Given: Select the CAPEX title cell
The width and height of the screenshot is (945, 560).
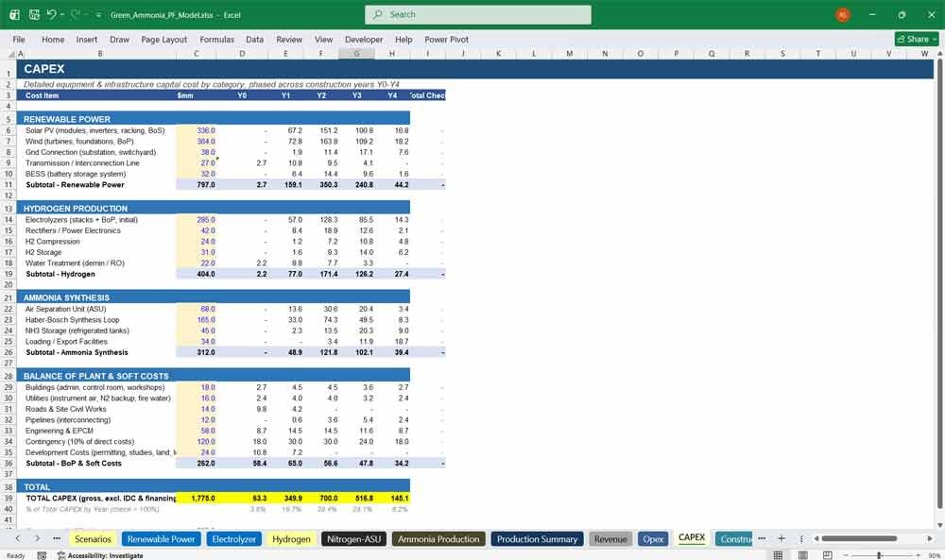Looking at the screenshot, I should [44, 69].
